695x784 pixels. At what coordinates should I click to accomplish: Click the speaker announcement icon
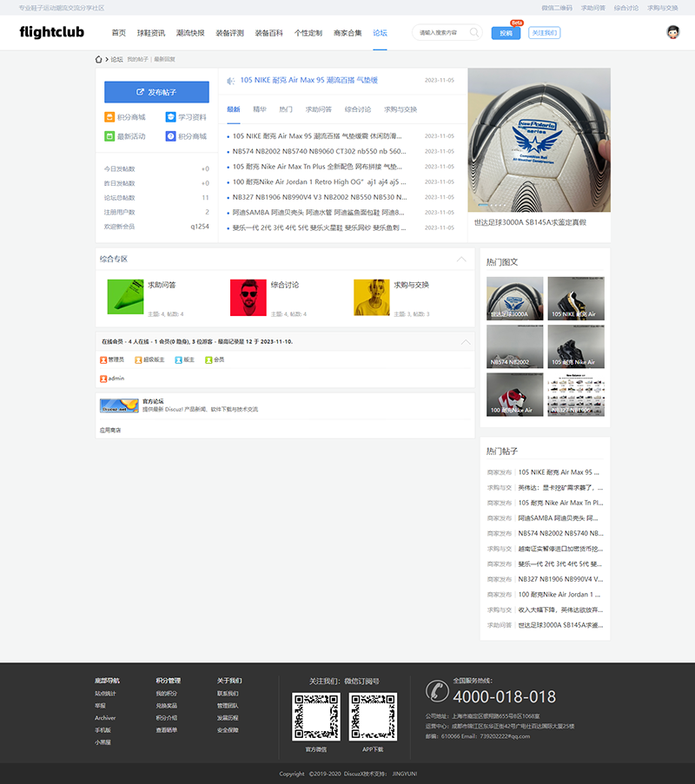(x=231, y=81)
